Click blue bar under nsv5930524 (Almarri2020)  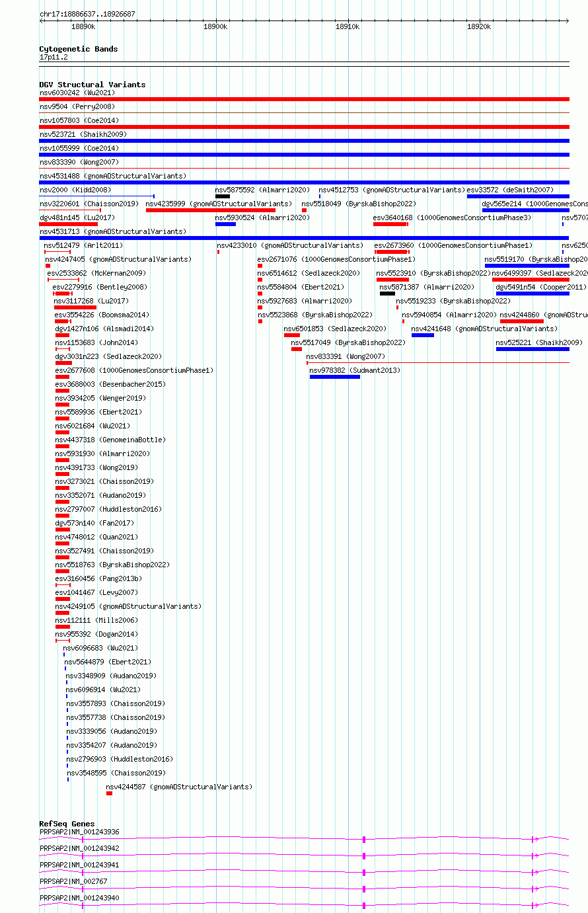[225, 224]
